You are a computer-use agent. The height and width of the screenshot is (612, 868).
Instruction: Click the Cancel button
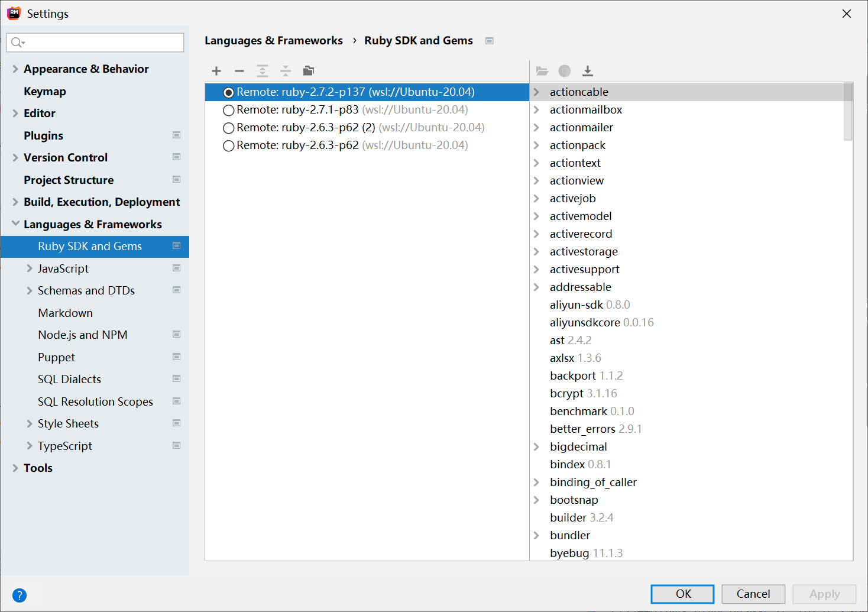coord(753,594)
